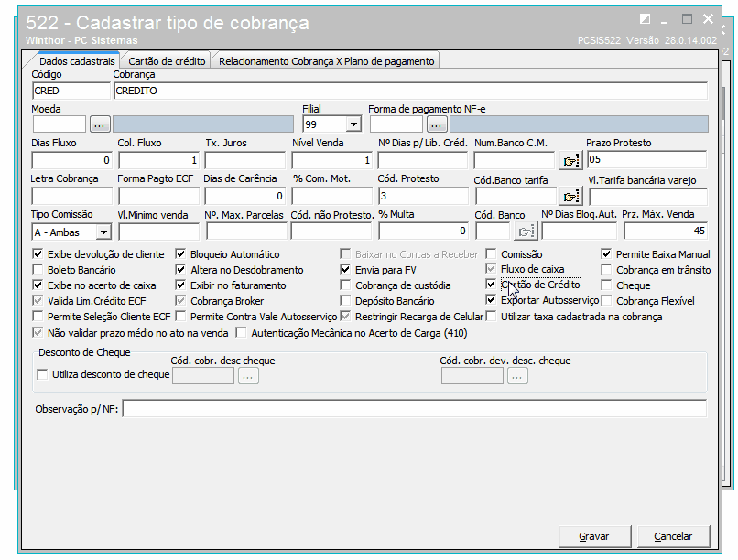Click the % Multa input field
This screenshot has height=560, width=738.
click(x=423, y=231)
